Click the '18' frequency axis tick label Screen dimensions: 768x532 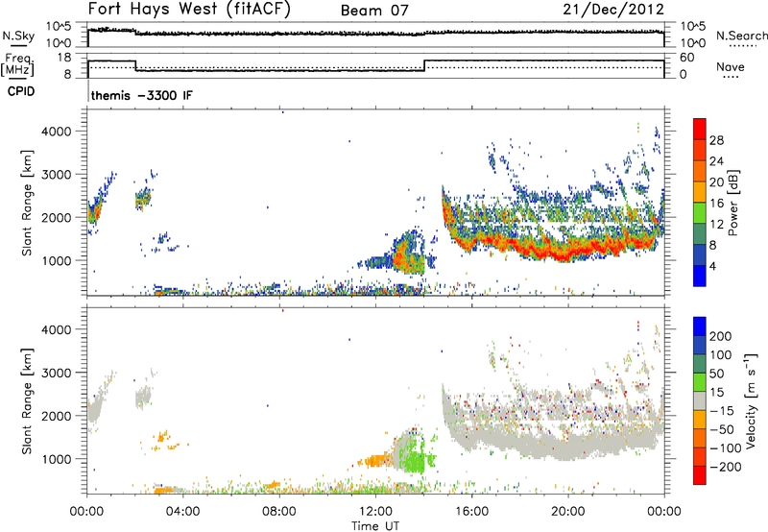pyautogui.click(x=64, y=58)
